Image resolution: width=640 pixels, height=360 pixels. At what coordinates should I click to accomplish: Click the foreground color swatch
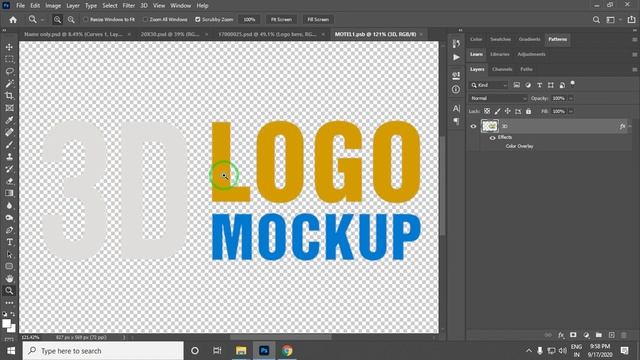click(6, 323)
